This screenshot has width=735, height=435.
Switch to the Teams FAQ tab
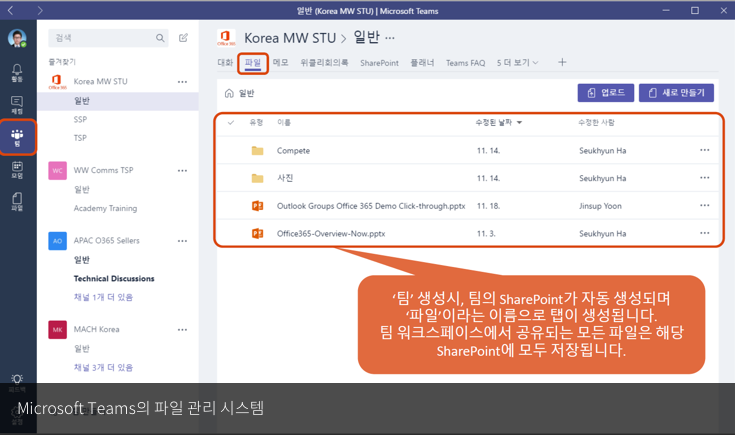pyautogui.click(x=465, y=63)
